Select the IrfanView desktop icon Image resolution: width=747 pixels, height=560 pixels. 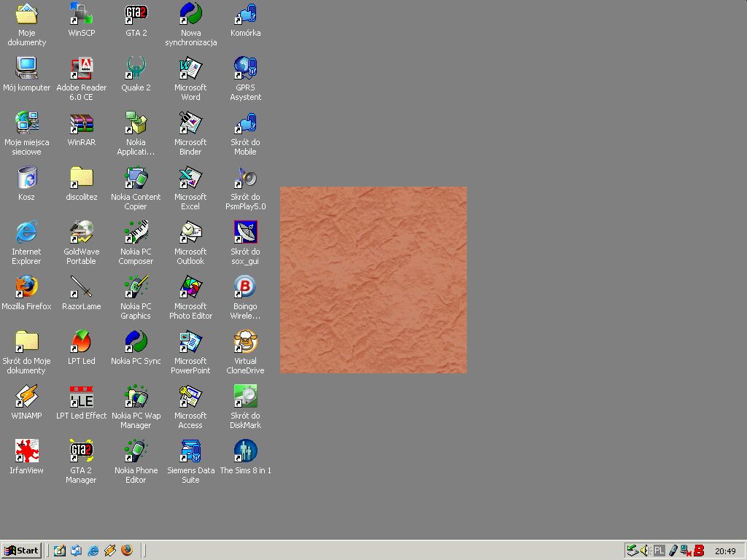pos(26,451)
